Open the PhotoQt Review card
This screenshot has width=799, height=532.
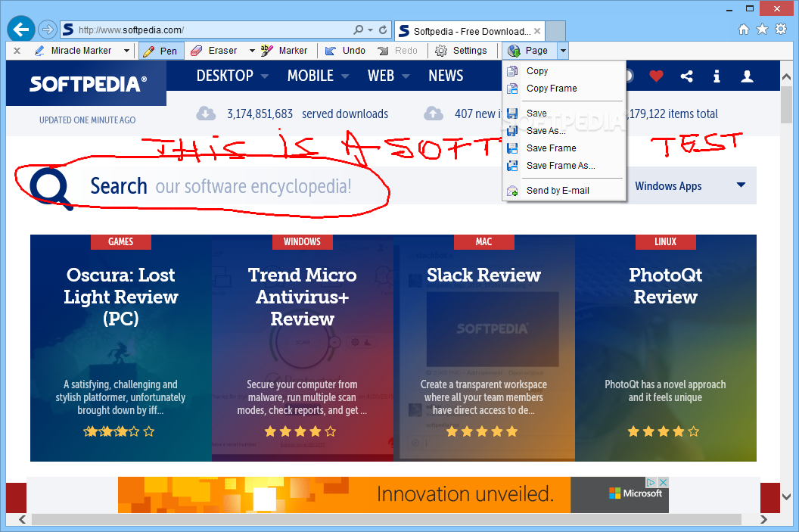click(666, 348)
